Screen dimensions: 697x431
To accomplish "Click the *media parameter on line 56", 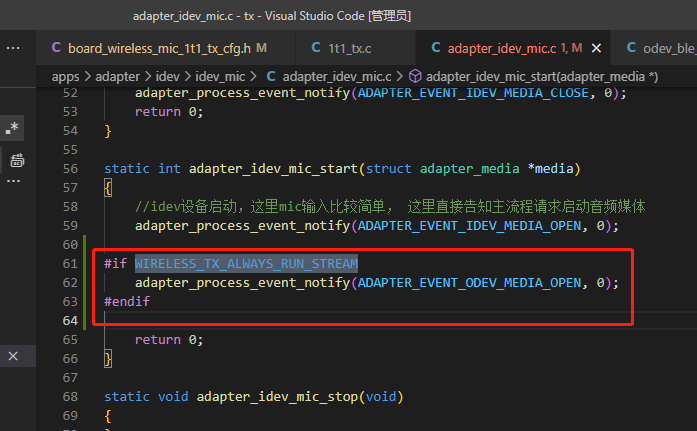I will [551, 169].
